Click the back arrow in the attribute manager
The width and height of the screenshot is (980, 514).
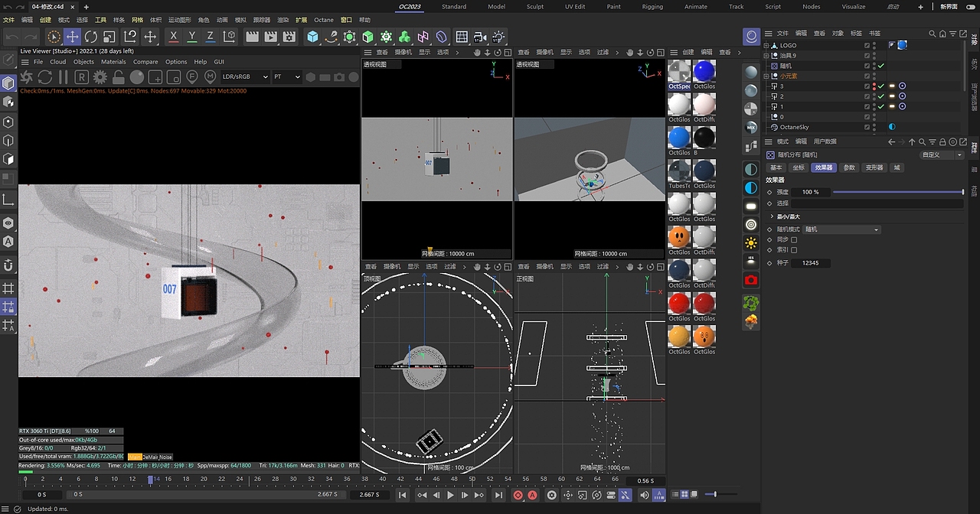pyautogui.click(x=890, y=142)
